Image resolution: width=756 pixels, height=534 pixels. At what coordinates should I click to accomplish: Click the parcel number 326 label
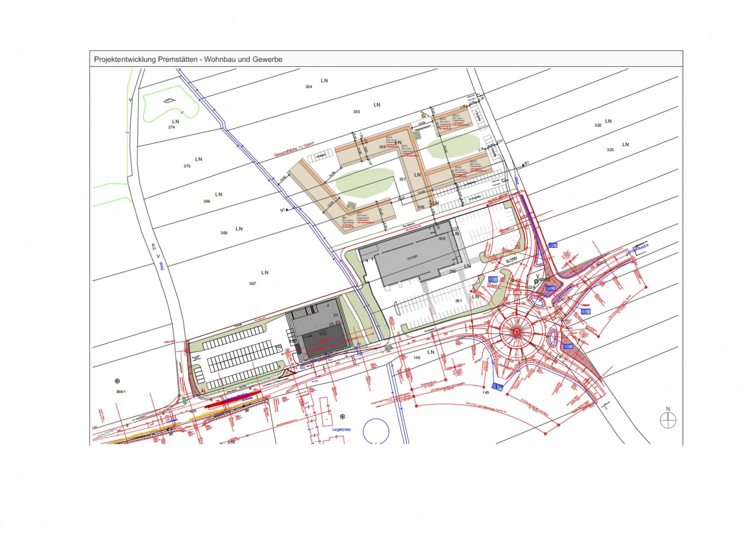pos(598,125)
